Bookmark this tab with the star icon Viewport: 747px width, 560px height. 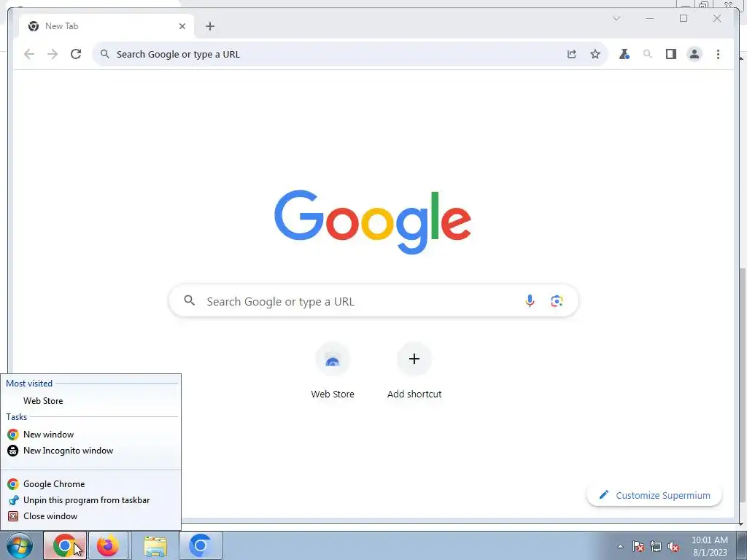[x=595, y=54]
